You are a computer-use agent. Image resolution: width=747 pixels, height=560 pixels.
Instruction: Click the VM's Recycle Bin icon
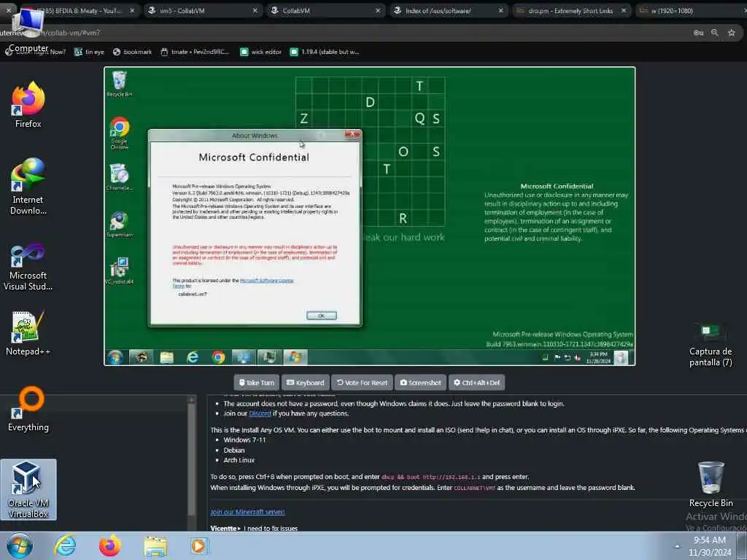point(119,84)
